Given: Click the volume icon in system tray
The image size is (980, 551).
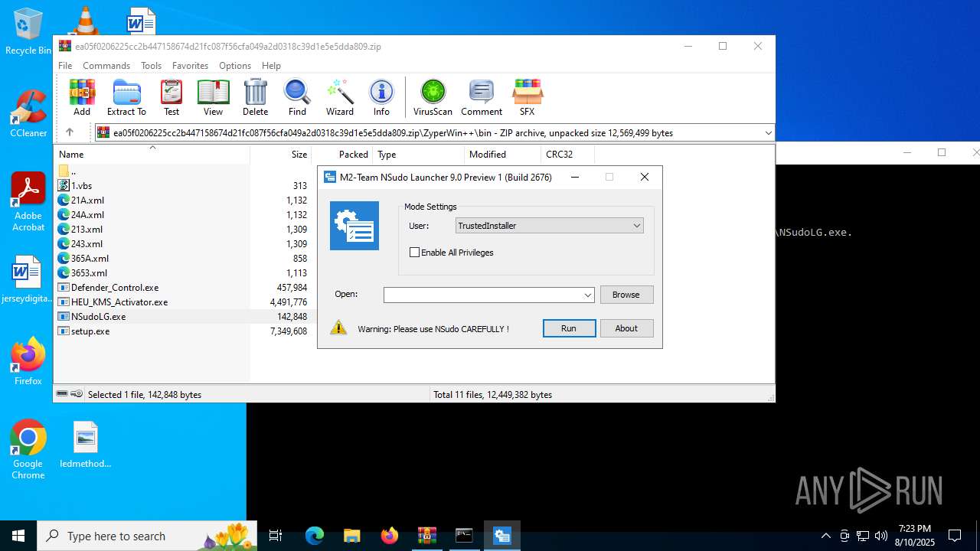Looking at the screenshot, I should click(x=880, y=536).
